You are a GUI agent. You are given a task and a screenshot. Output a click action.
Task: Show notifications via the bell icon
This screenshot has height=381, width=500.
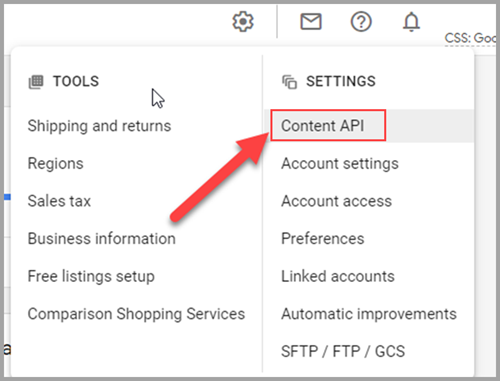tap(411, 22)
